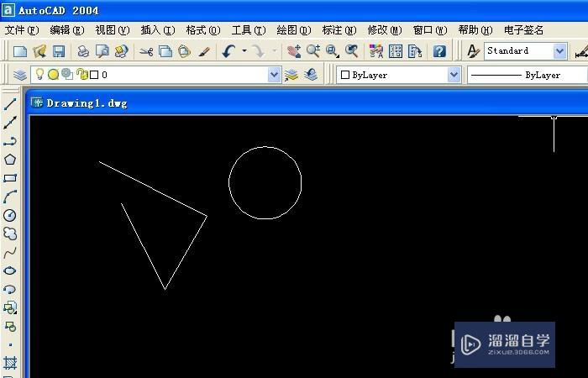Screen dimensions: 588x378
Task: Toggle layer 0 freeze sun icon
Action: click(x=53, y=75)
